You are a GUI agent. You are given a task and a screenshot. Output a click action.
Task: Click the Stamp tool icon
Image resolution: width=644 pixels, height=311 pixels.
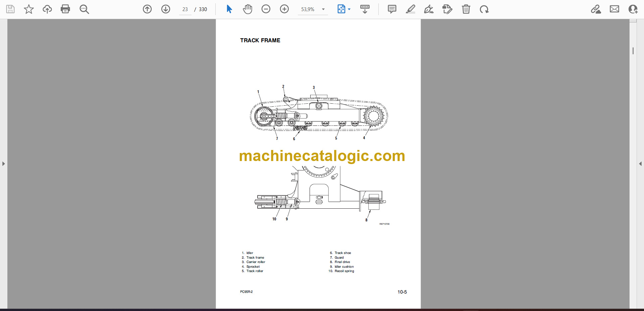[x=447, y=9]
